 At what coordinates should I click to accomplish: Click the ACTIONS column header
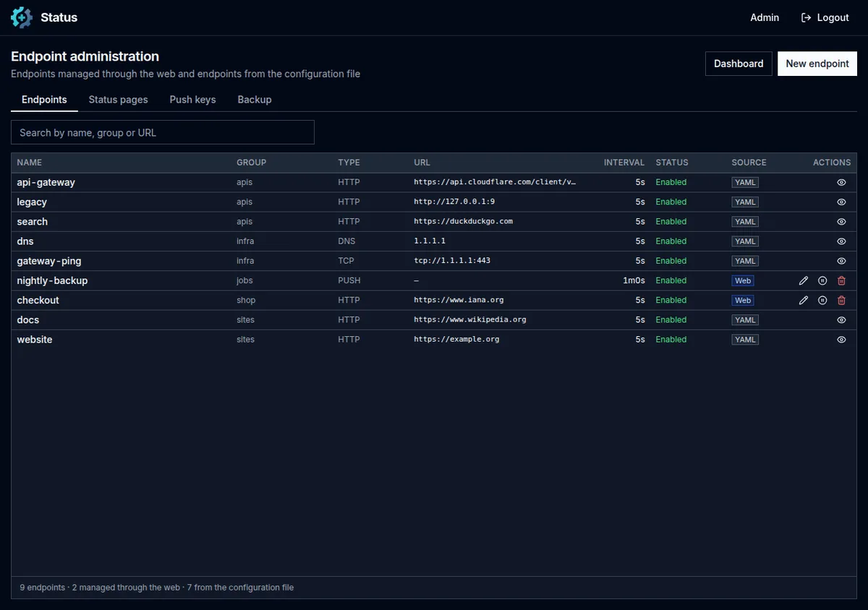[x=832, y=163]
